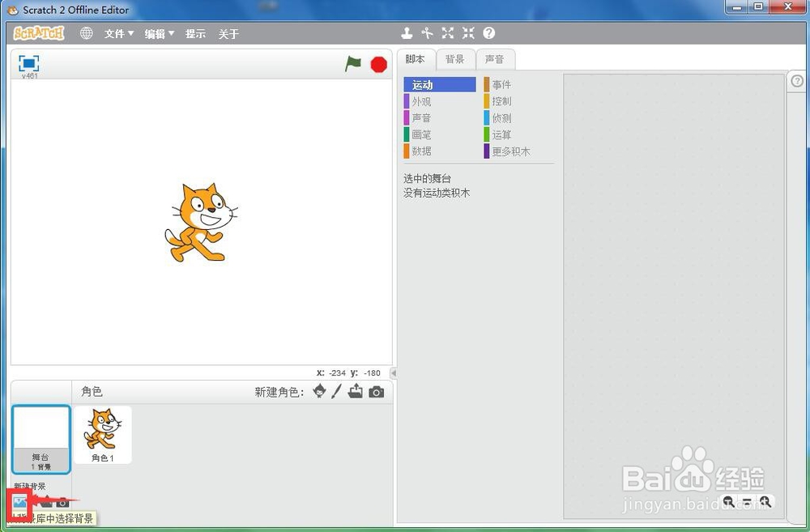Click the 新建角色 label
The height and width of the screenshot is (532, 810).
point(279,392)
